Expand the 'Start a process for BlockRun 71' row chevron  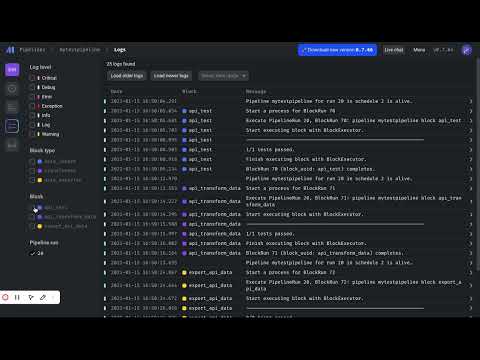(x=471, y=189)
